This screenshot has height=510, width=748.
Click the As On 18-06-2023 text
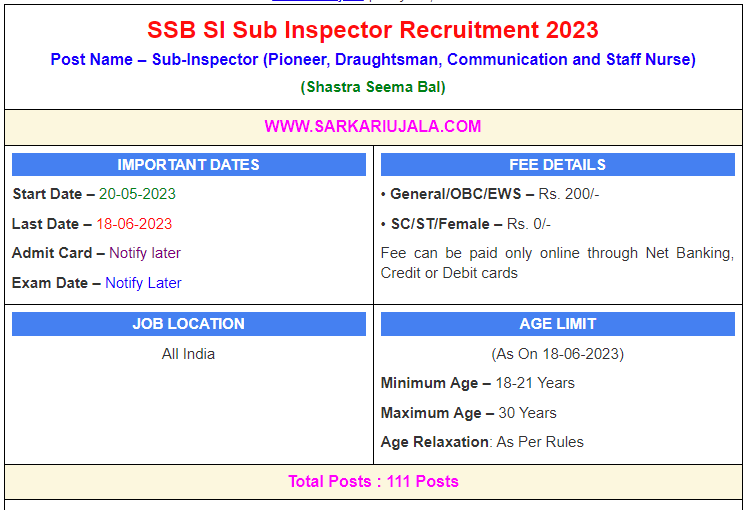coord(557,354)
